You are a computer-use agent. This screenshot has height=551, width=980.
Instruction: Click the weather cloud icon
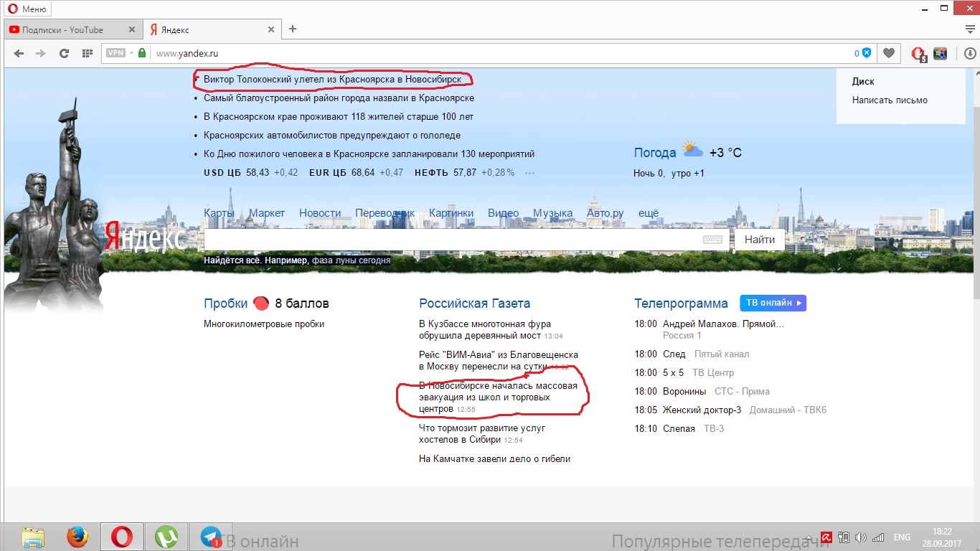pyautogui.click(x=692, y=151)
